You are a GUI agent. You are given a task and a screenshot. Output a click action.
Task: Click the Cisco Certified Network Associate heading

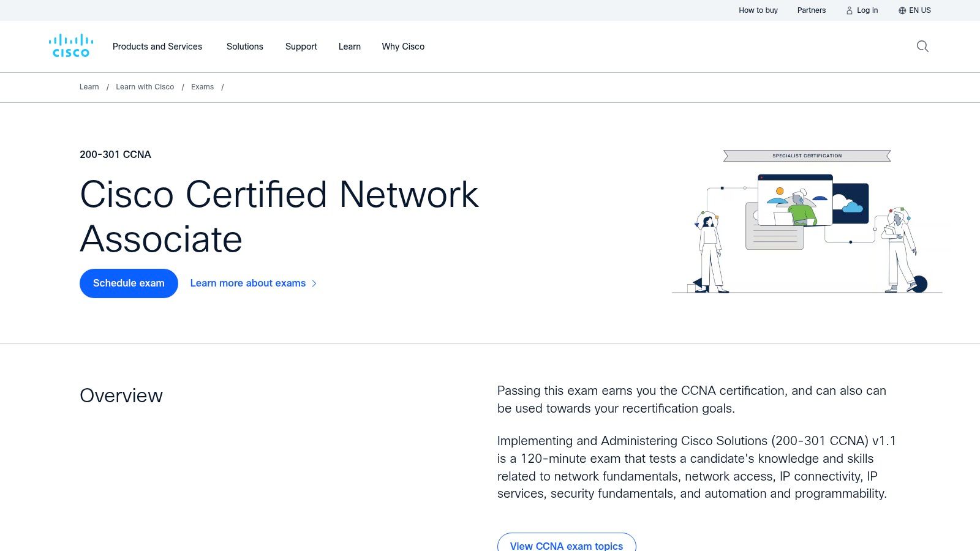pyautogui.click(x=279, y=217)
